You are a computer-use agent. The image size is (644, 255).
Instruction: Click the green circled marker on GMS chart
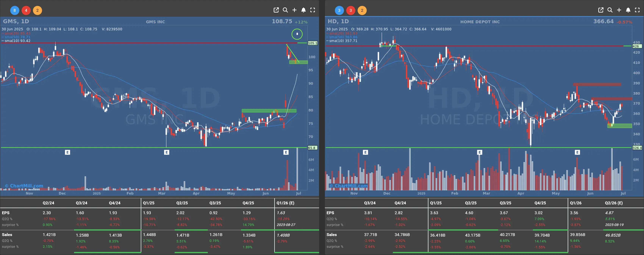click(x=297, y=34)
